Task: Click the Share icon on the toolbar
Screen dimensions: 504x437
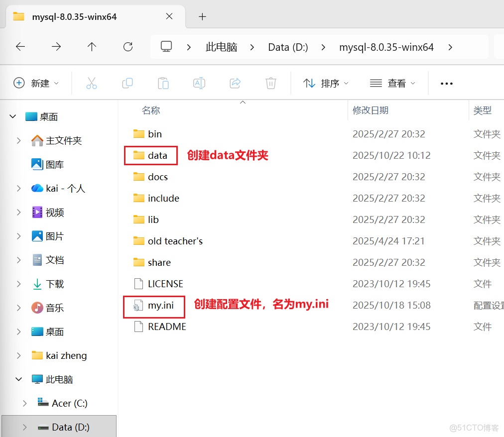Action: pos(235,83)
